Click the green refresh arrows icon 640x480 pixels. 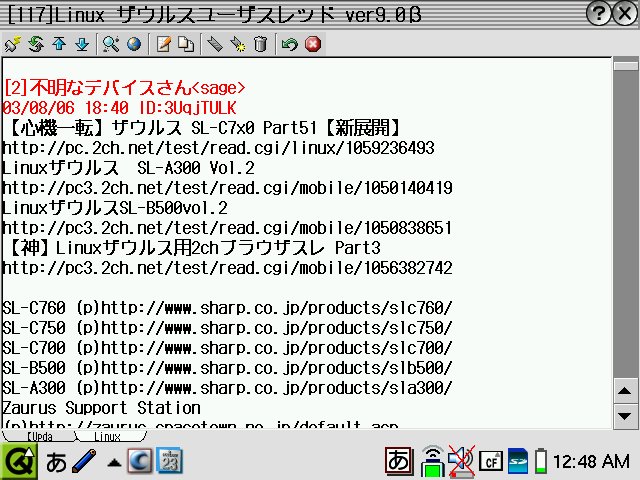[x=36, y=44]
